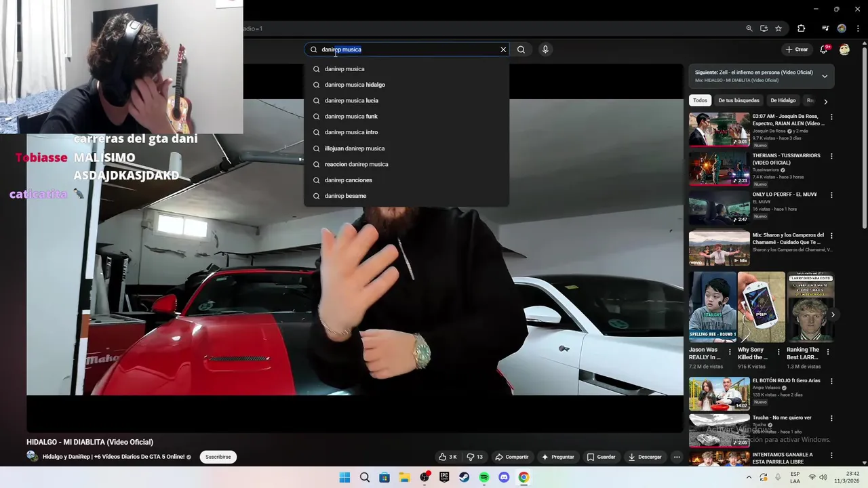The height and width of the screenshot is (488, 868).
Task: Select the 'De Hidalgo' filter chip
Action: pos(783,100)
